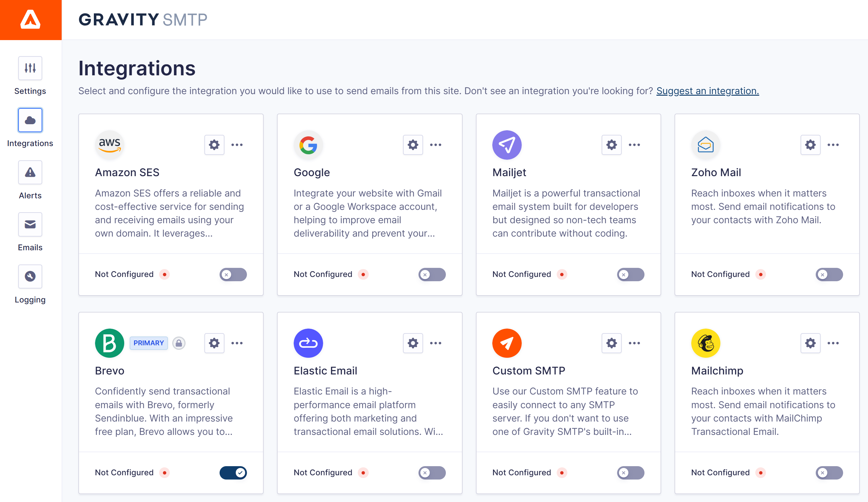Click the Gravity logo in orange header
Viewport: 868px width, 502px height.
[x=30, y=20]
